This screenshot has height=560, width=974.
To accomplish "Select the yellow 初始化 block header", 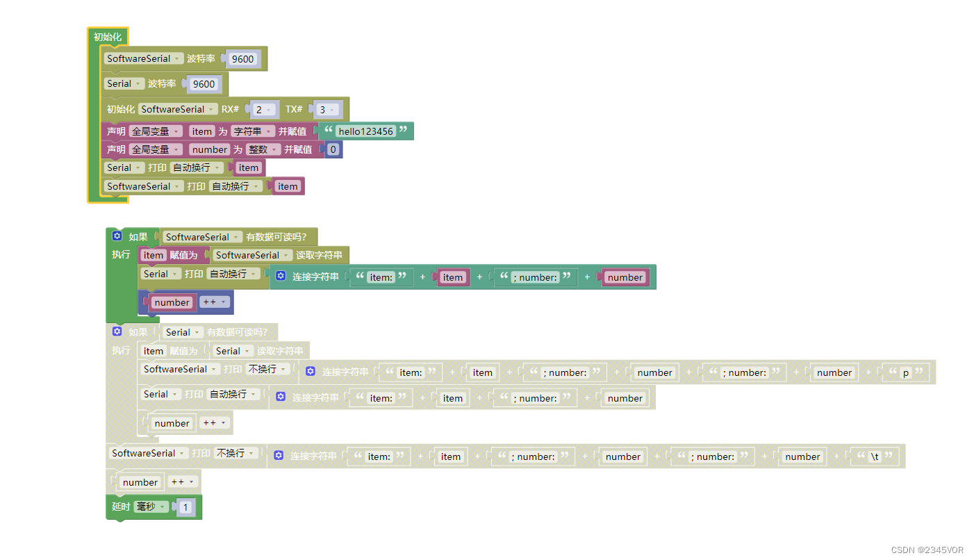I will (x=108, y=37).
